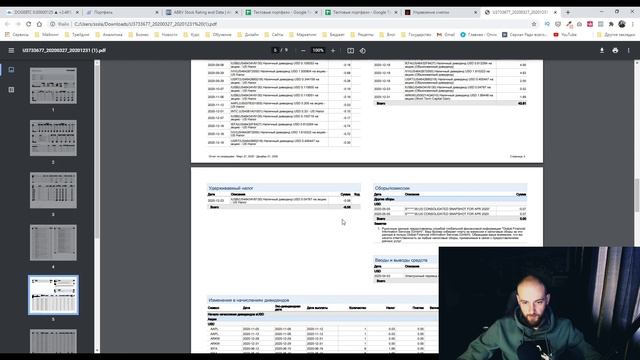The height and width of the screenshot is (360, 640).
Task: Click the PDF file name title
Action: tap(64, 51)
